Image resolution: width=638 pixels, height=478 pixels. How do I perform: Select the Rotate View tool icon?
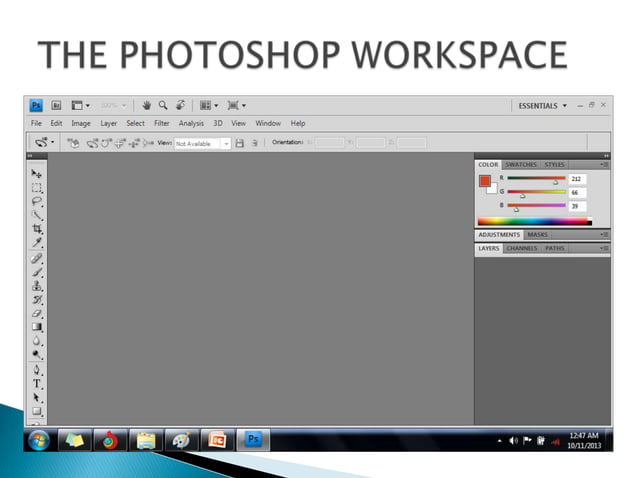click(180, 105)
